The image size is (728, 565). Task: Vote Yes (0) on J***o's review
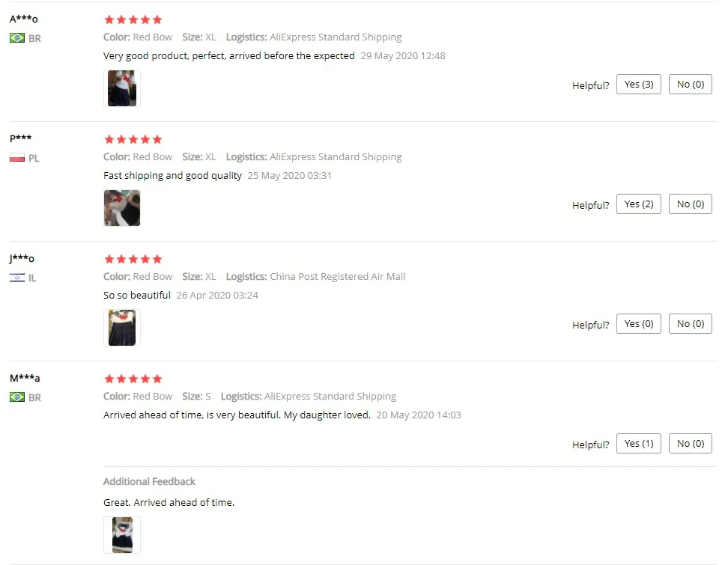pyautogui.click(x=638, y=323)
